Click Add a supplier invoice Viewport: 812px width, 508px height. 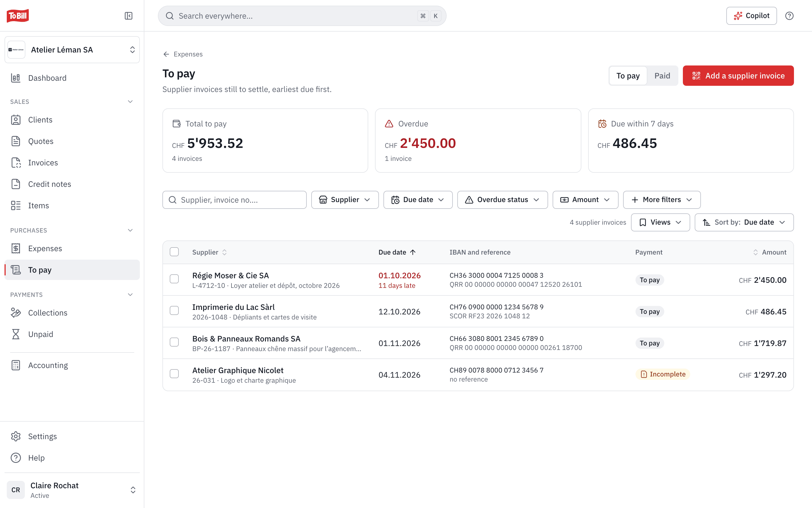point(738,76)
